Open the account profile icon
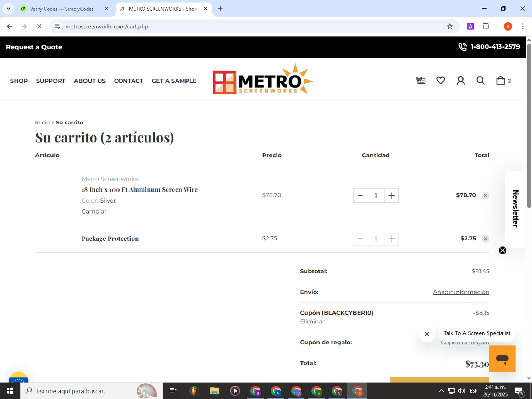The image size is (532, 399). [460, 81]
